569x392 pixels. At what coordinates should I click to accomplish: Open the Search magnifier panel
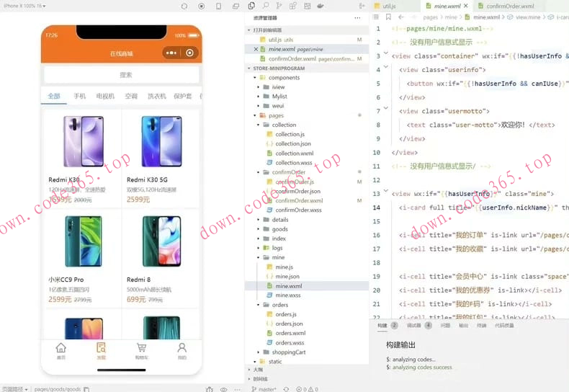pos(266,6)
